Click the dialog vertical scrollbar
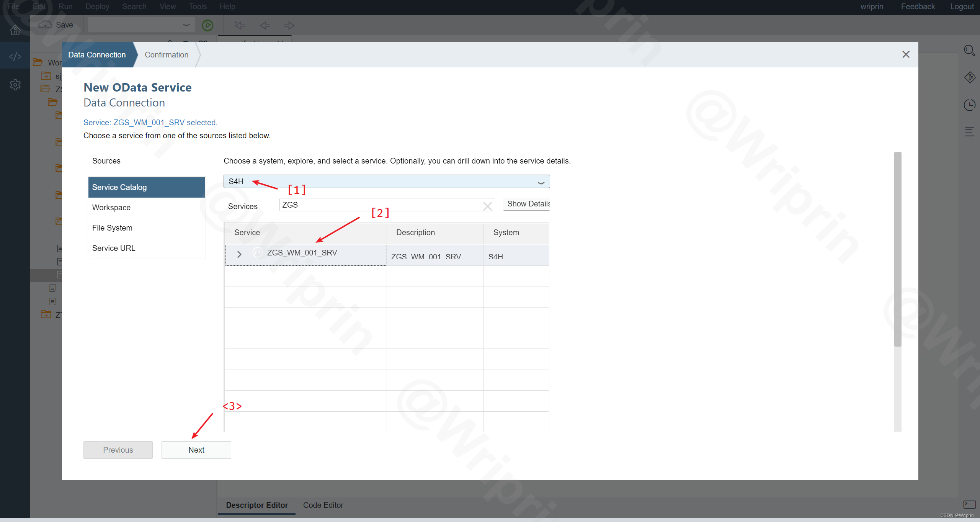The height and width of the screenshot is (522, 980). 898,249
